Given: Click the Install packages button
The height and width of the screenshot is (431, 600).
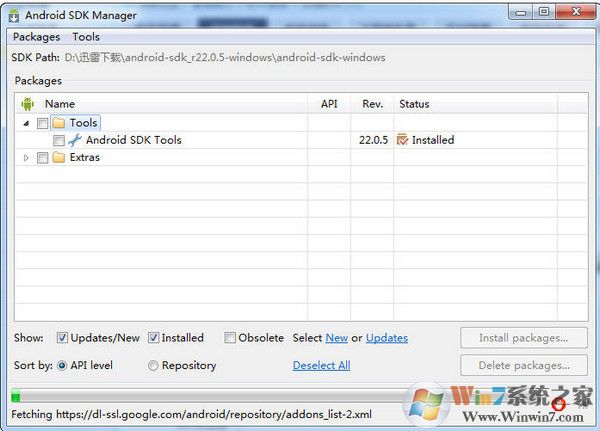Looking at the screenshot, I should pos(524,338).
